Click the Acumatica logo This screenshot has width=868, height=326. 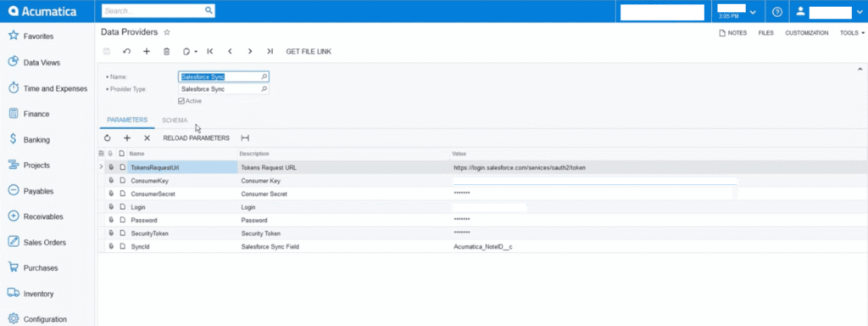click(42, 11)
